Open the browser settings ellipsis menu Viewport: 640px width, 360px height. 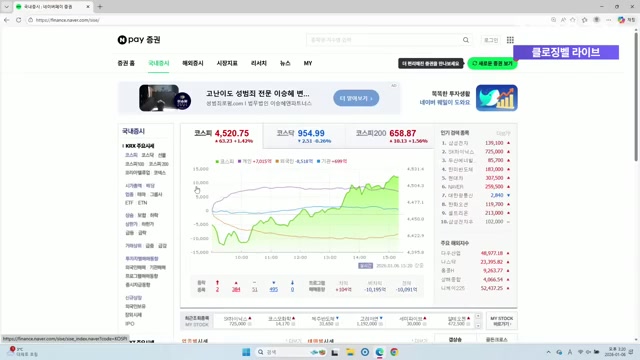tap(609, 20)
